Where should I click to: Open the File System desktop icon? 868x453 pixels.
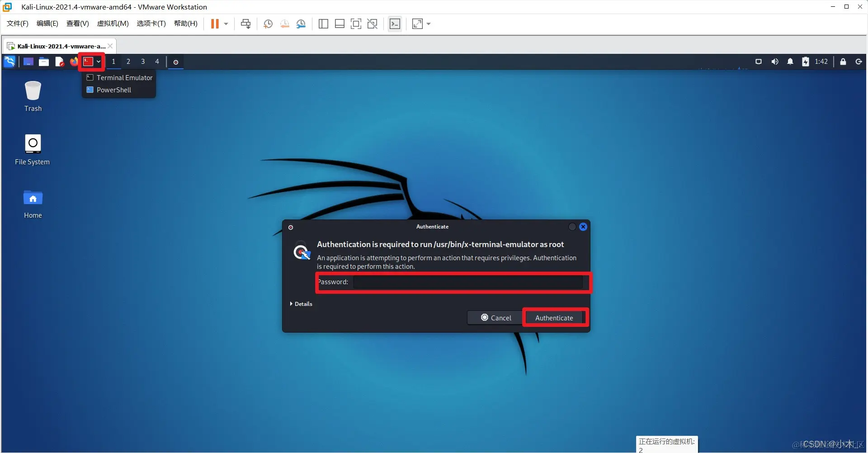(33, 150)
